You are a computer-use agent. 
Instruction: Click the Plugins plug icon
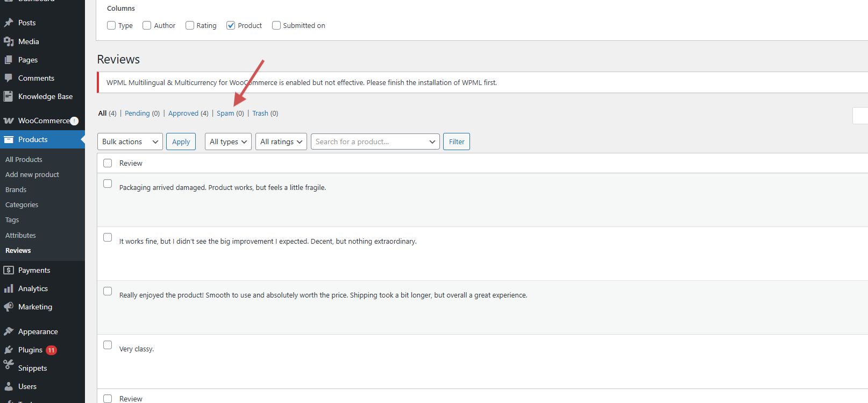point(9,350)
